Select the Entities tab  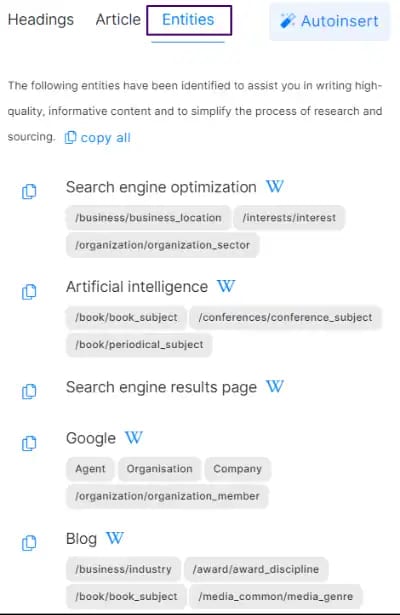[189, 20]
